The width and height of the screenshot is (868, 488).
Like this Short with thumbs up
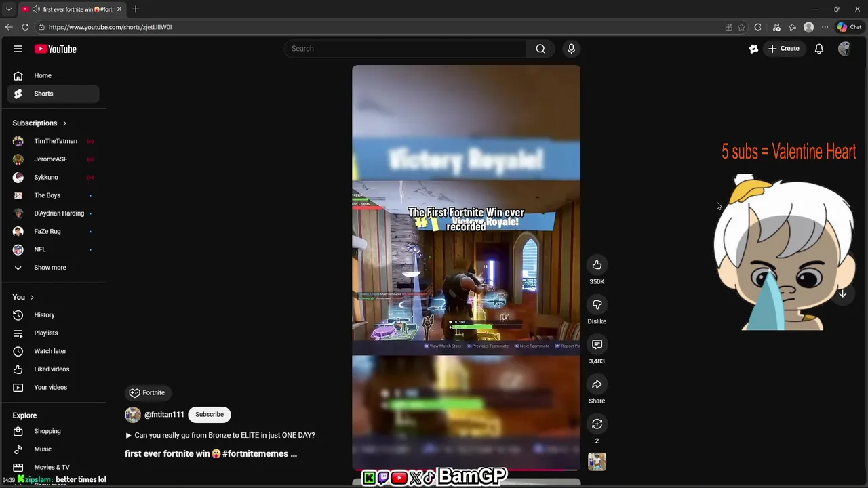[x=597, y=265]
